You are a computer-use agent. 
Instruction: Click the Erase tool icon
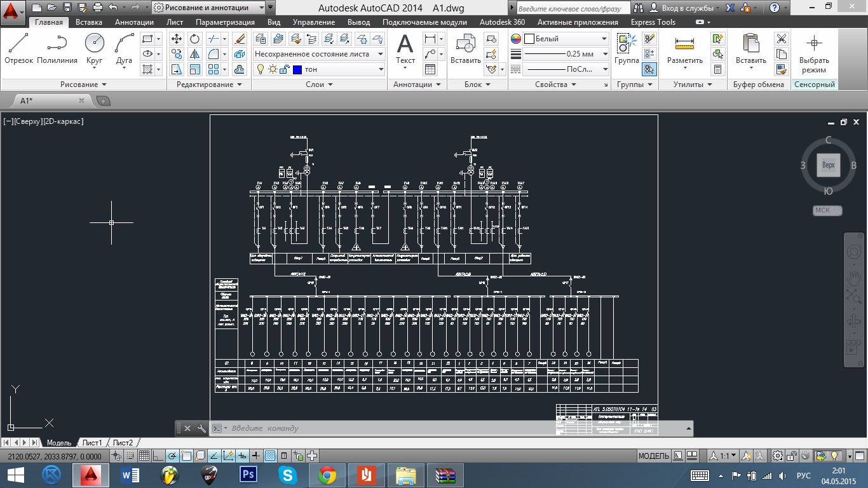coord(240,39)
